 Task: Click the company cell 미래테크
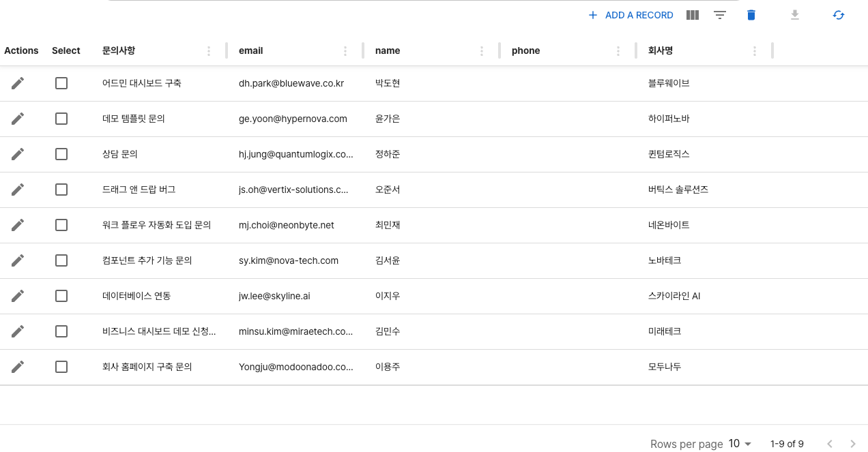(665, 331)
